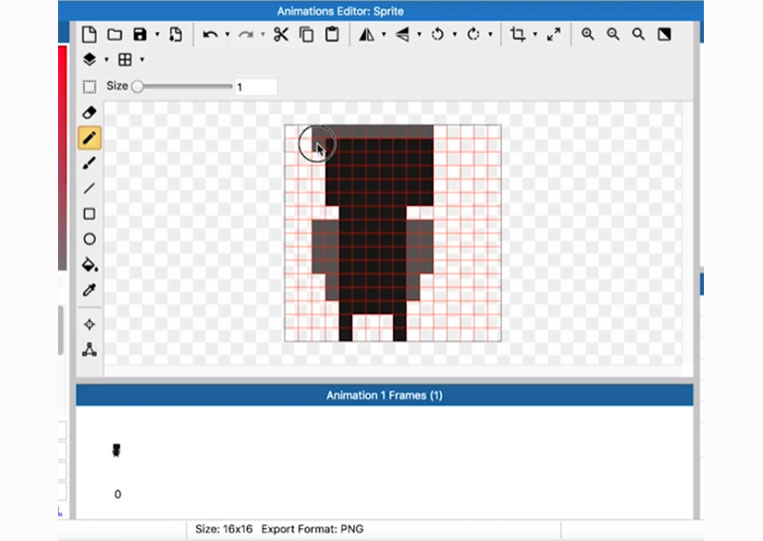Viewport: 763px width, 541px height.
Task: Click the Size: 16x16 status text
Action: pos(224,529)
